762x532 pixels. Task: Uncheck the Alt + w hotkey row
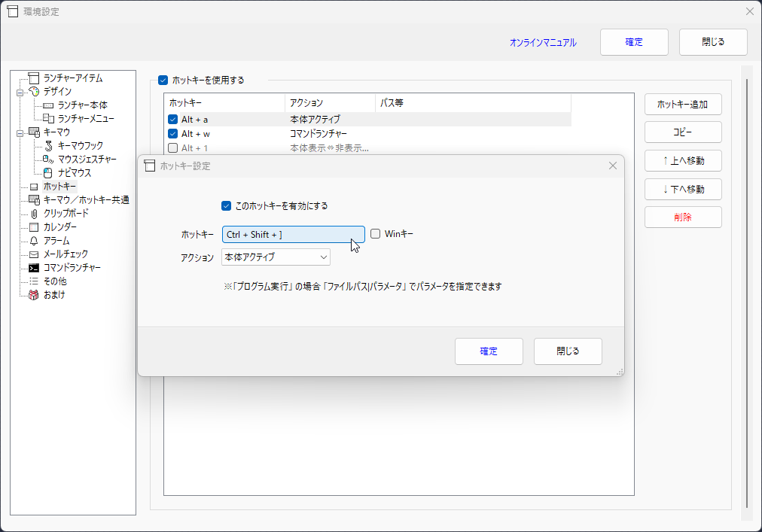click(172, 134)
